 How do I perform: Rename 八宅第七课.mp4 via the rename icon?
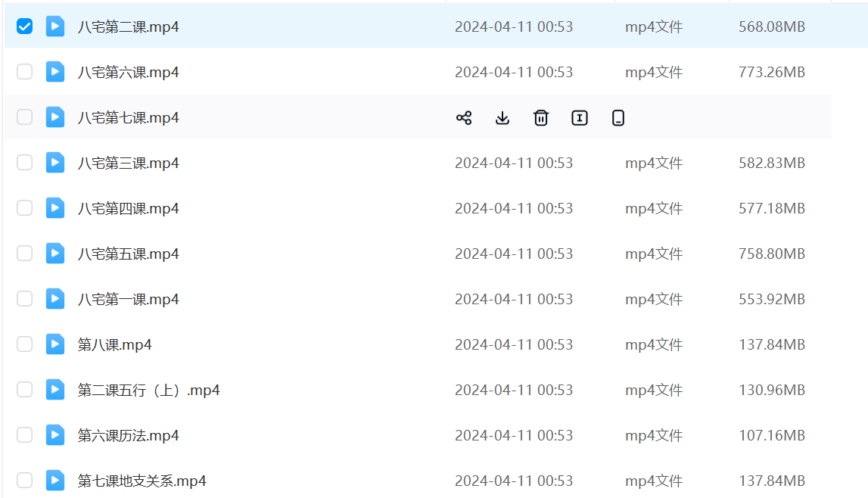tap(580, 118)
